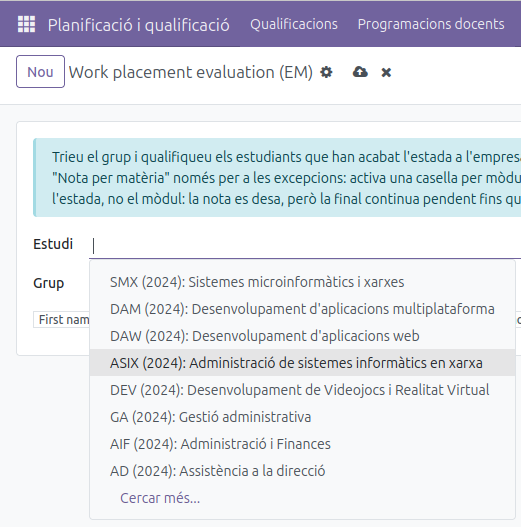Open the apps grid menu icon
This screenshot has height=527, width=521.
click(26, 24)
